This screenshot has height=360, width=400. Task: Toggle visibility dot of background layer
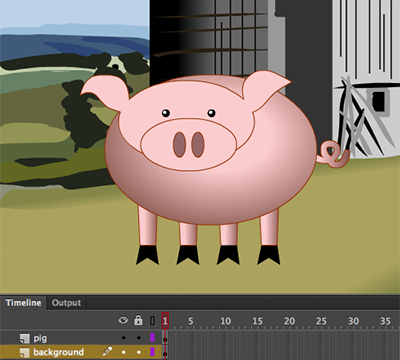pyautogui.click(x=124, y=352)
